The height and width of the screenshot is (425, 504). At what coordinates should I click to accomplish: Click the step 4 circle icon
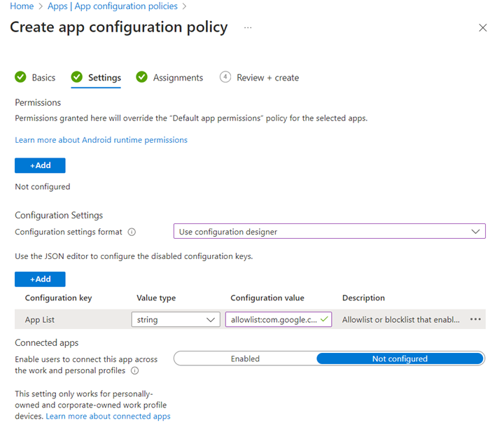click(225, 77)
